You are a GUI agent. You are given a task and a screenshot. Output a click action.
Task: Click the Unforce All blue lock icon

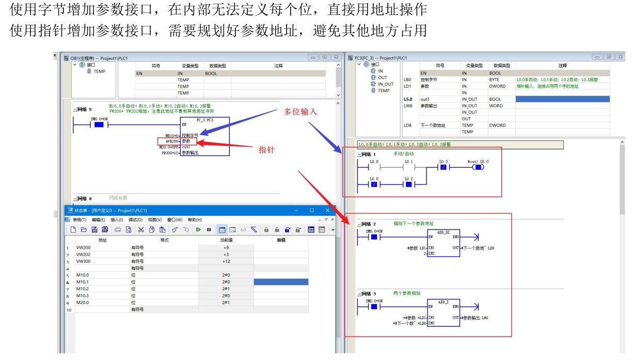(288, 230)
